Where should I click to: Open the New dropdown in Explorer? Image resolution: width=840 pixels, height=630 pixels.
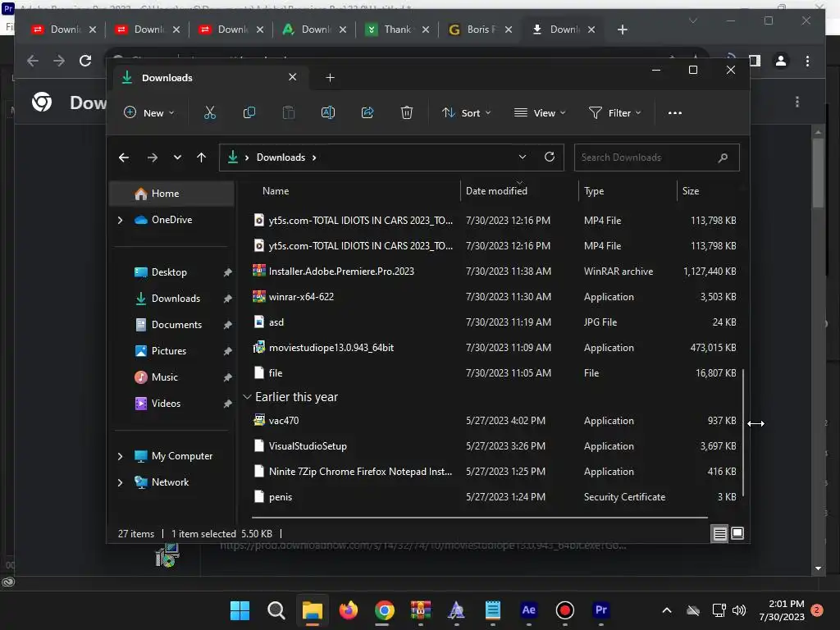click(x=149, y=112)
